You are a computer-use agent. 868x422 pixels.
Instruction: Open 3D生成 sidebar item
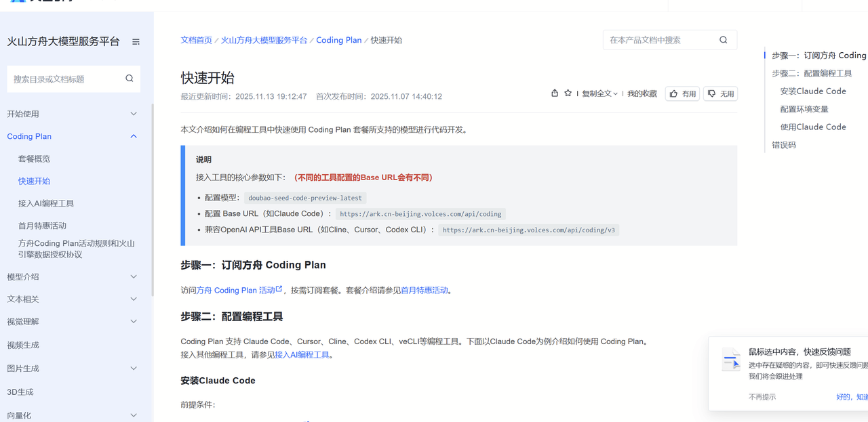click(x=20, y=392)
